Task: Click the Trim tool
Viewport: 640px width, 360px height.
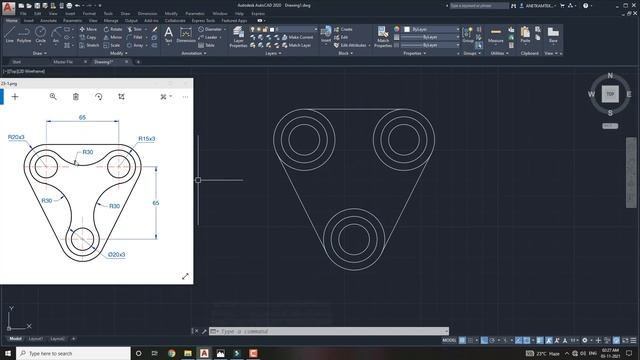Action: point(135,29)
